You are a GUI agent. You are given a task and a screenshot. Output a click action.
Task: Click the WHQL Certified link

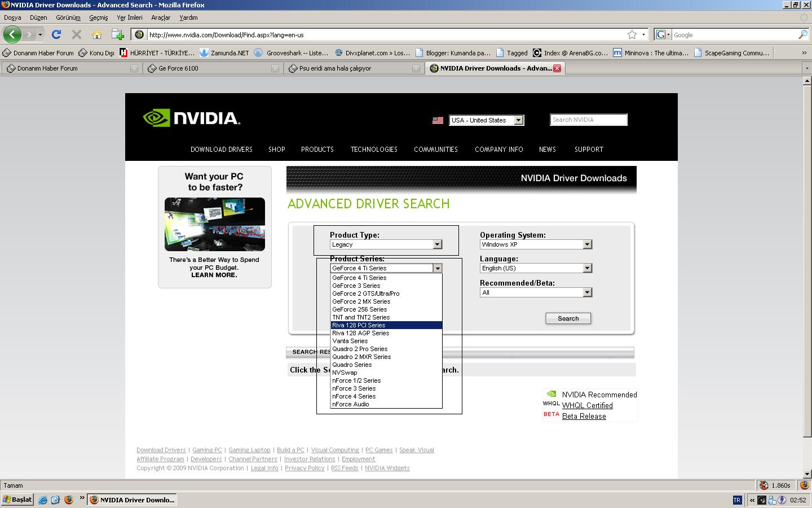click(x=588, y=405)
